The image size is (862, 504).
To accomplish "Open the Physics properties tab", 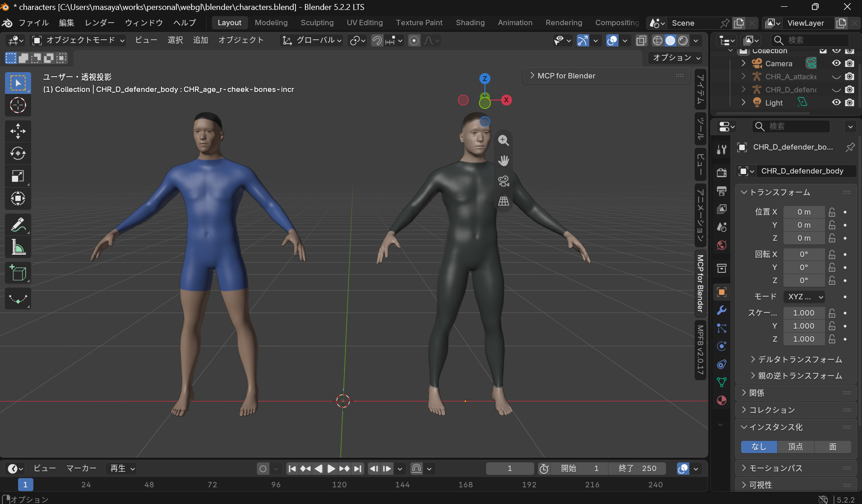I will [x=722, y=346].
